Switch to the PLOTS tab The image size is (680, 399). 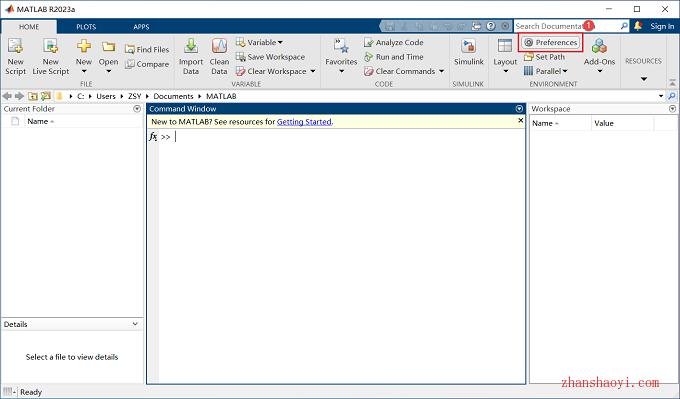click(86, 27)
